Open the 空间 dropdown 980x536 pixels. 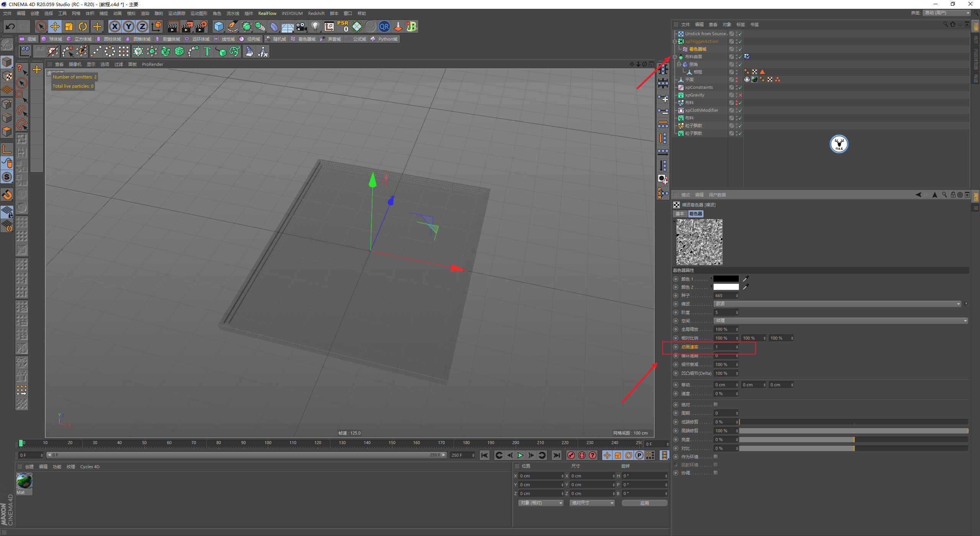(x=841, y=320)
